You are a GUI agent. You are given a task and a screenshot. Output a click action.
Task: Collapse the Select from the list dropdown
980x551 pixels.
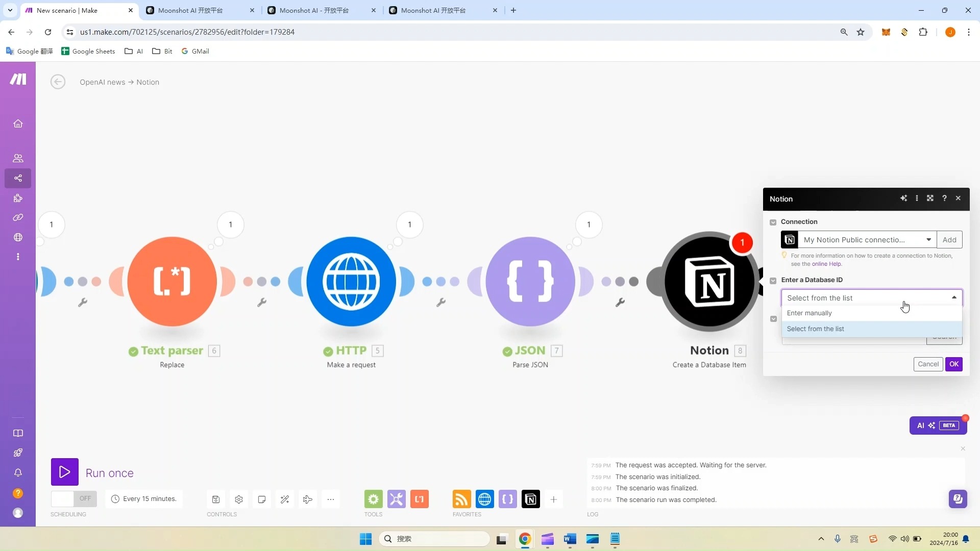(x=954, y=298)
